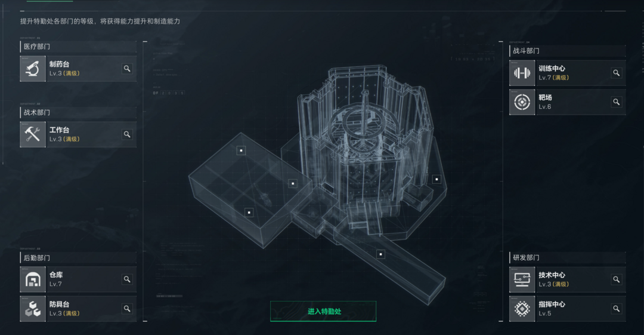644x335 pixels.
Task: Select the 防具台 cubes icon
Action: [33, 309]
